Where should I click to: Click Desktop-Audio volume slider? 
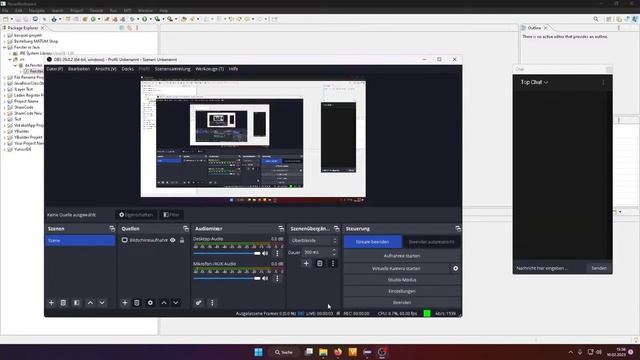[x=227, y=253]
